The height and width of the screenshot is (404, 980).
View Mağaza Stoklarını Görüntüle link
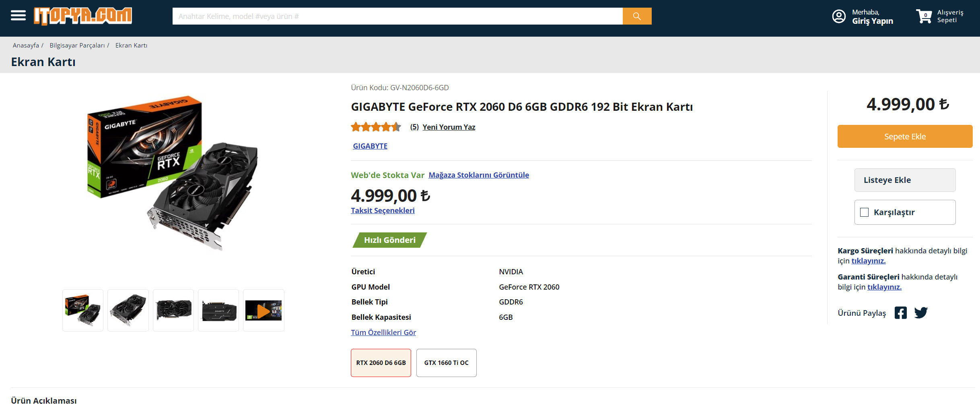click(x=479, y=175)
